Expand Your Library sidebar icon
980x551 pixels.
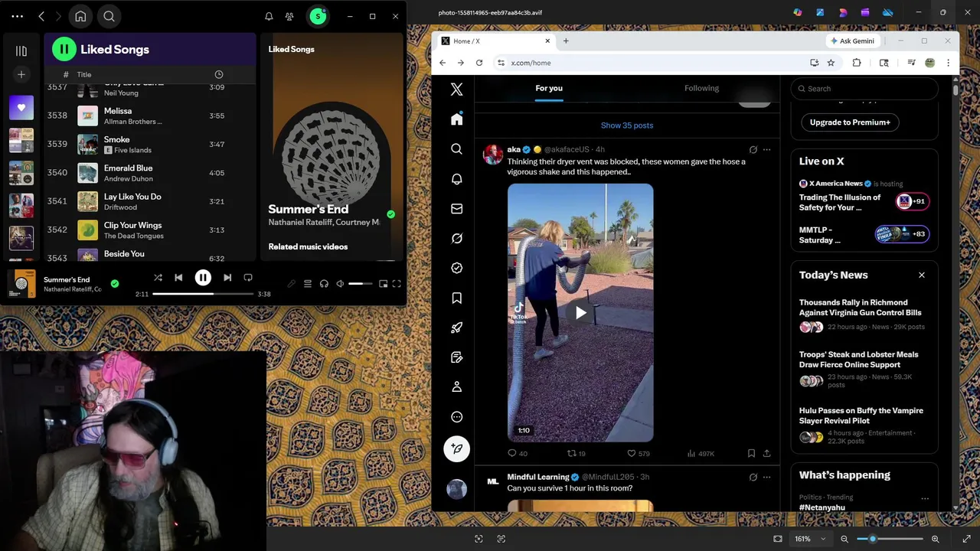click(21, 51)
